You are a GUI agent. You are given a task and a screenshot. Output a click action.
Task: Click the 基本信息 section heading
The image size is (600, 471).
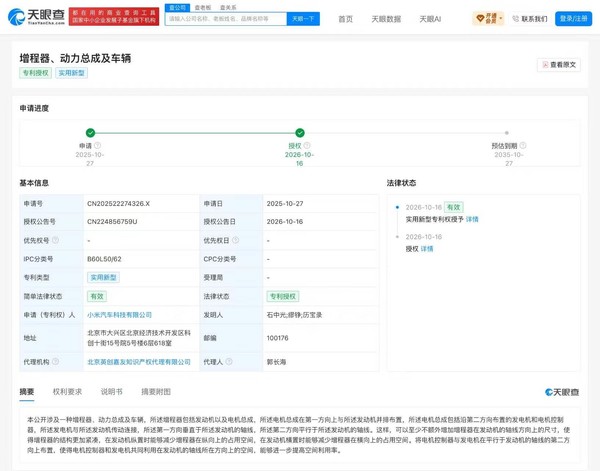tap(34, 183)
